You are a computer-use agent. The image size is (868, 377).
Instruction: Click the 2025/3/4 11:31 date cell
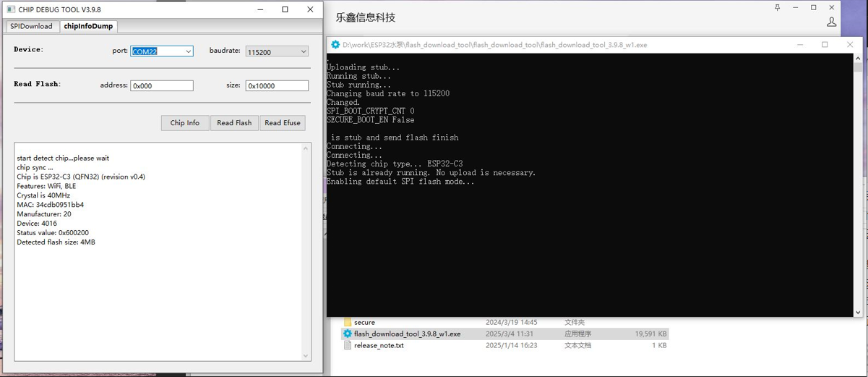[x=511, y=334]
